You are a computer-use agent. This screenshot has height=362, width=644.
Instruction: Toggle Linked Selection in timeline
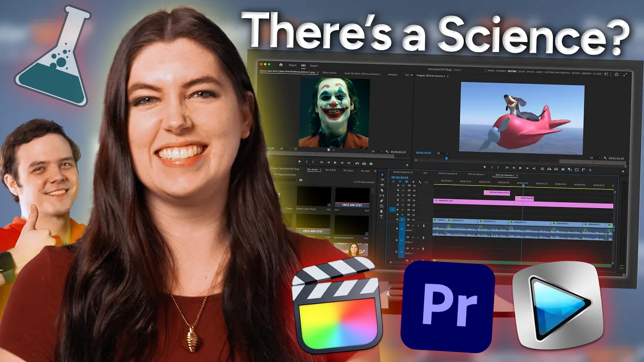point(407,182)
